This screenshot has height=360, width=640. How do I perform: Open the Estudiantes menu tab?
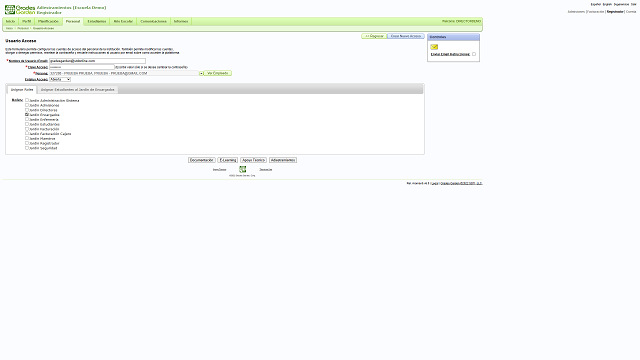[97, 21]
